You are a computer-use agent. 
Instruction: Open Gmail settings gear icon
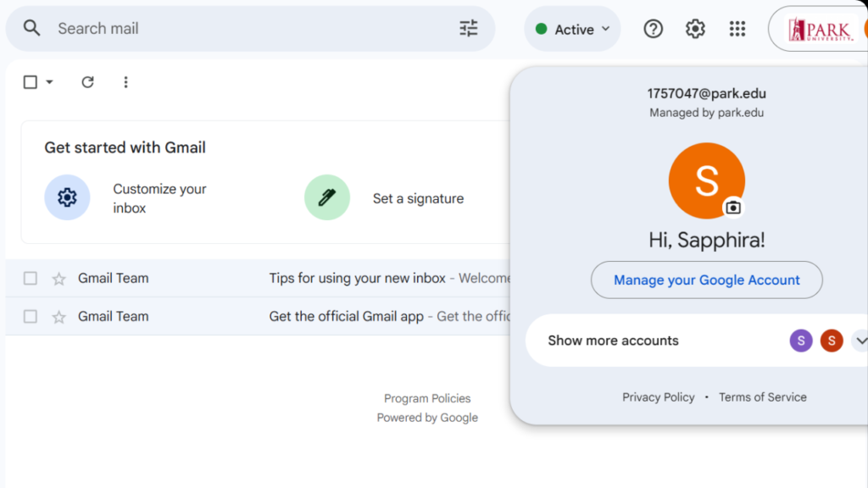point(695,28)
